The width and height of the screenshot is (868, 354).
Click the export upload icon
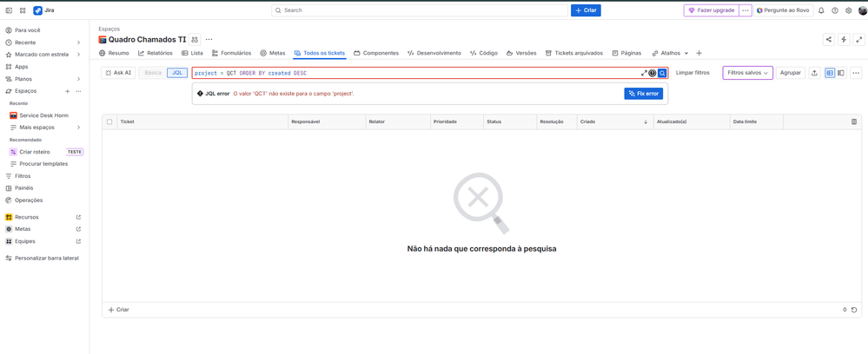[814, 73]
